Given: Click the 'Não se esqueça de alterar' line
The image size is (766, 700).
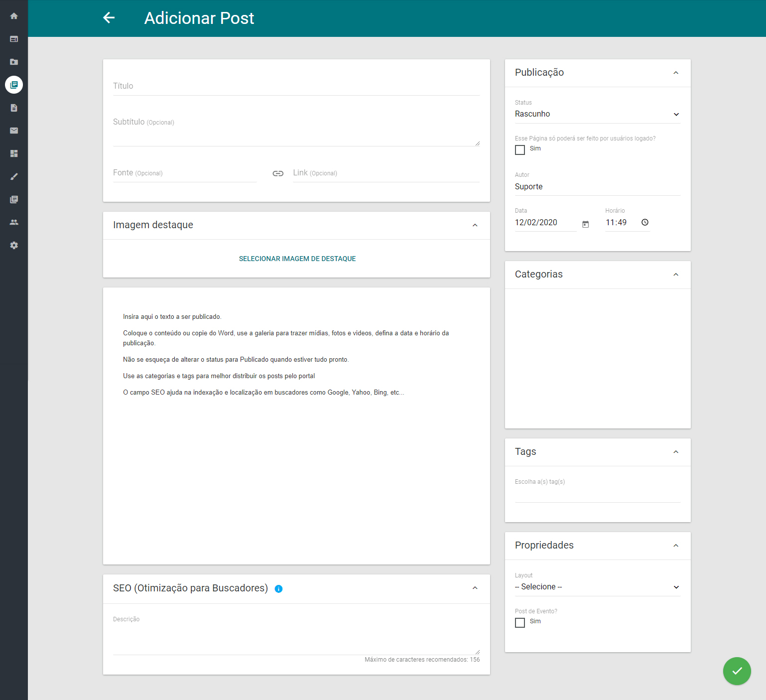Looking at the screenshot, I should point(236,360).
